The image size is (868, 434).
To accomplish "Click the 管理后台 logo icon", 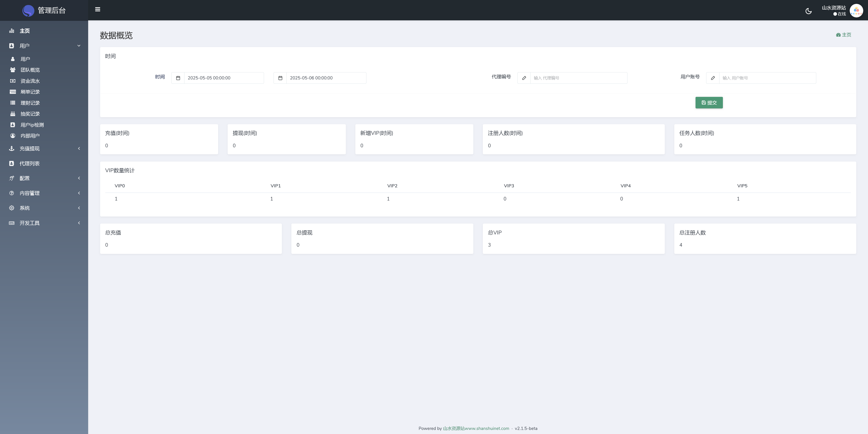I will [x=28, y=10].
